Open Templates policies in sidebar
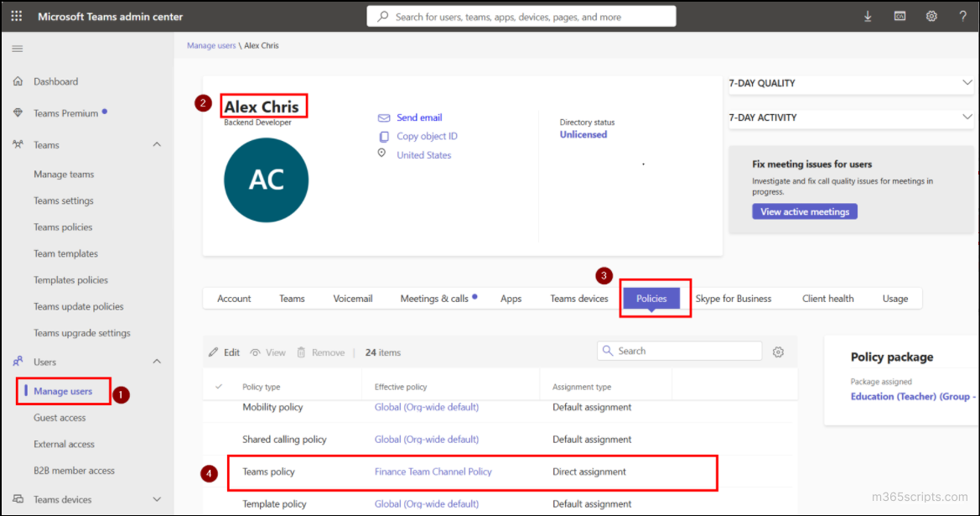This screenshot has width=980, height=516. (70, 280)
